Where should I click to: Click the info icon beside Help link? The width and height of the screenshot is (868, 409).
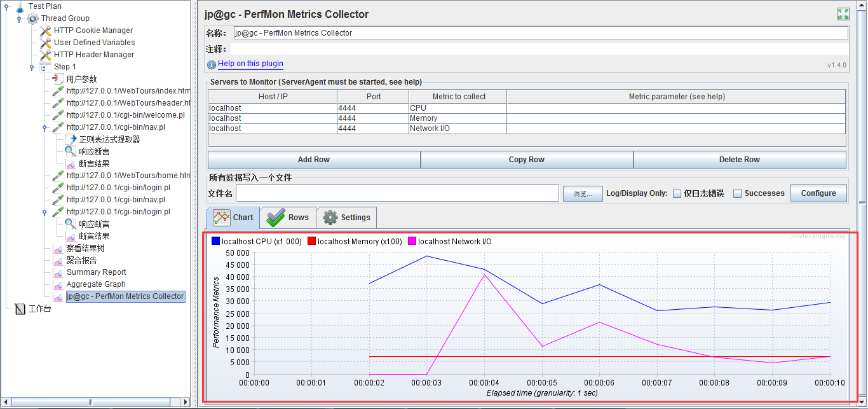212,65
